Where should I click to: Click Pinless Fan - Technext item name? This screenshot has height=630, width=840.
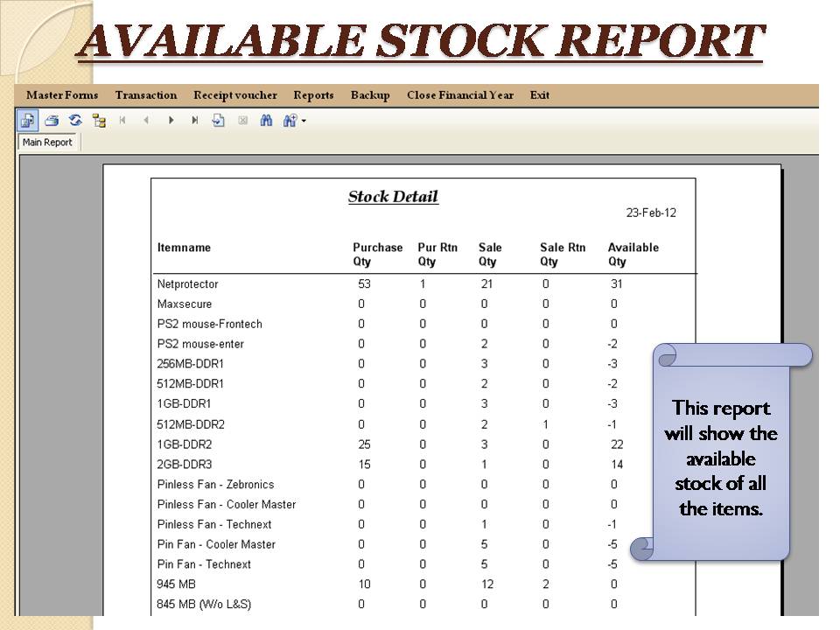coord(214,524)
